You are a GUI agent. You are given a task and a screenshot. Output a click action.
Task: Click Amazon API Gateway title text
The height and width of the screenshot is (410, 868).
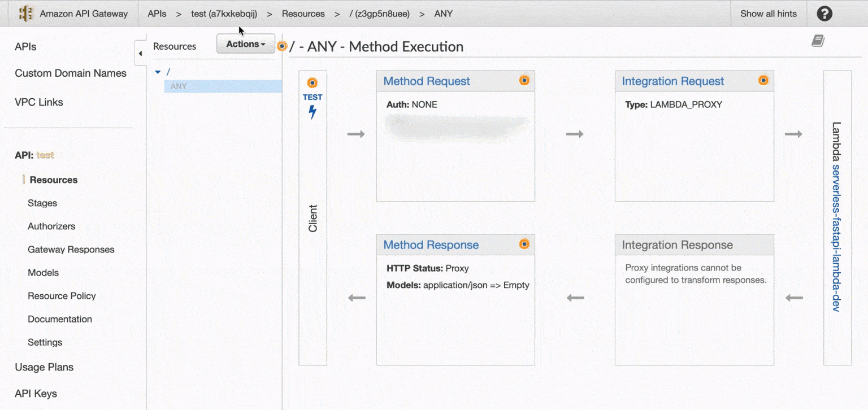coord(84,14)
